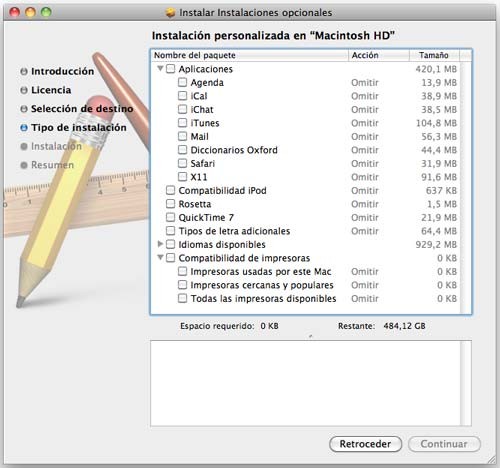Image resolution: width=500 pixels, height=468 pixels.
Task: Click the package list vertical scrollbar
Action: [465, 187]
